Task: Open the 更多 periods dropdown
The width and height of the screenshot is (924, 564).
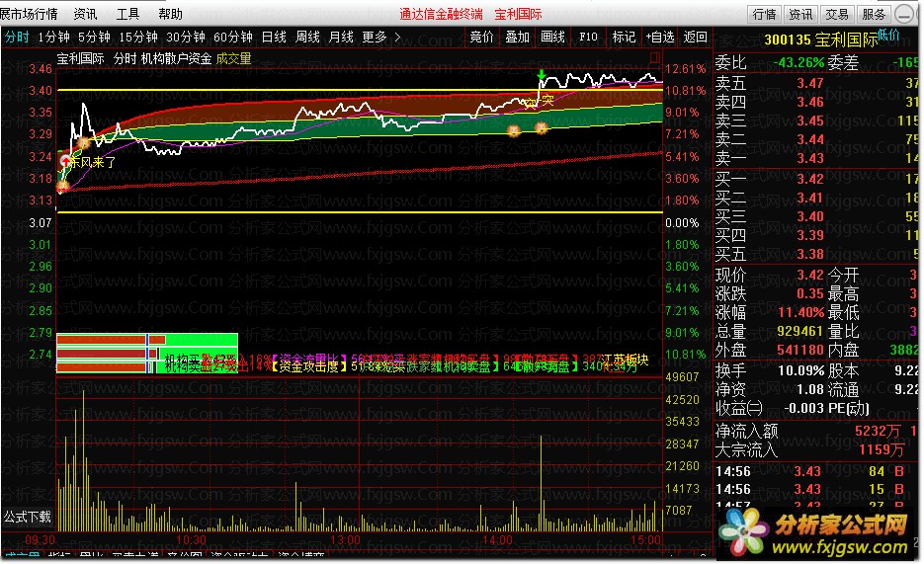Action: click(x=375, y=38)
